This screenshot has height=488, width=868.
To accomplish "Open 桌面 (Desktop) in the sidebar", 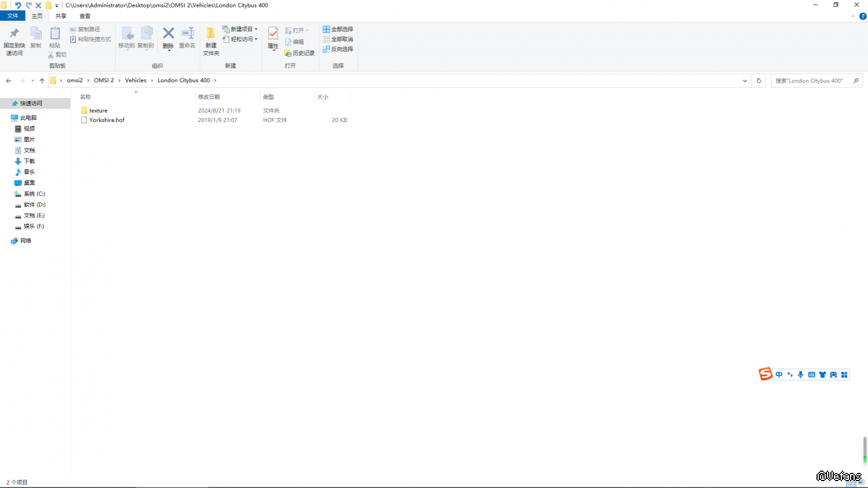I will tap(30, 183).
